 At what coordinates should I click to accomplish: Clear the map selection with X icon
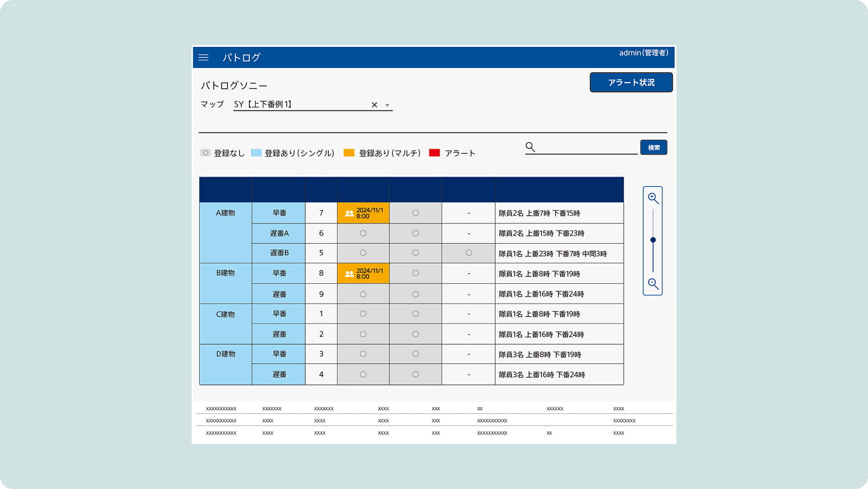point(374,105)
